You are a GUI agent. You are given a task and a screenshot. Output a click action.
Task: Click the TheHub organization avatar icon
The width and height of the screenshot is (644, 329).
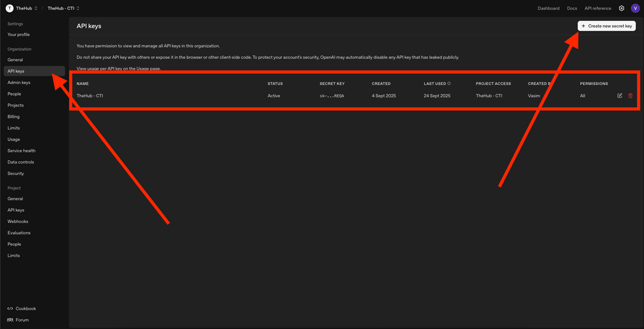pos(9,9)
